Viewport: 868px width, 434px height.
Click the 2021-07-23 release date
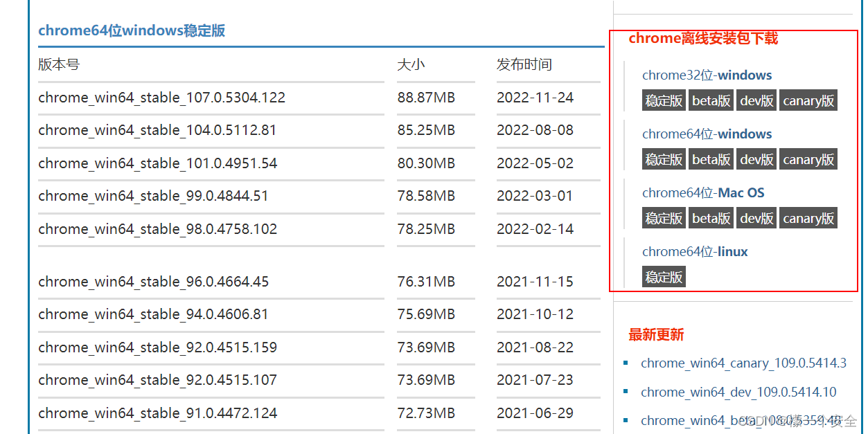pos(535,380)
